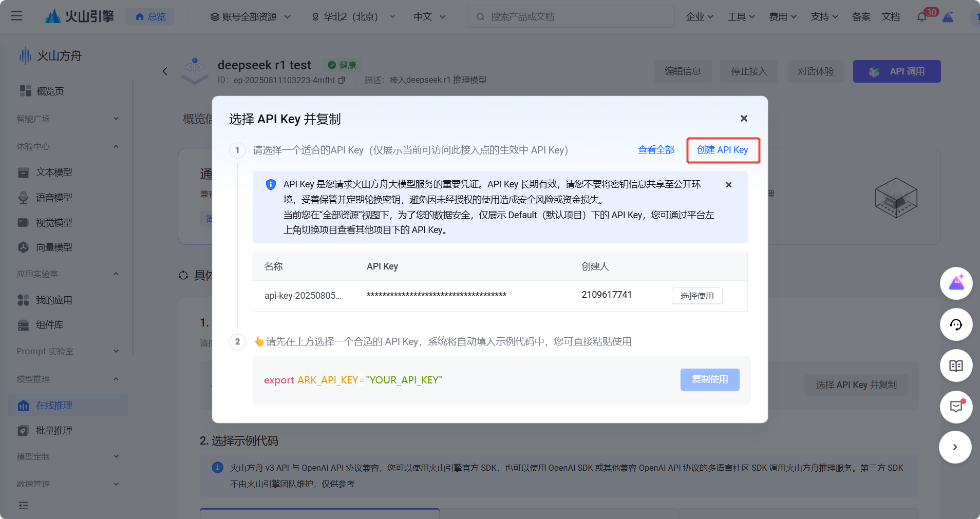The image size is (980, 519).
Task: Go back using the left arrow
Action: [x=165, y=71]
